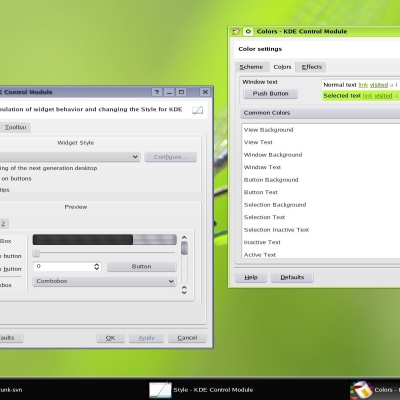Click the preview scrollbar thumb
Screen dimensions: 400x400
point(184,248)
